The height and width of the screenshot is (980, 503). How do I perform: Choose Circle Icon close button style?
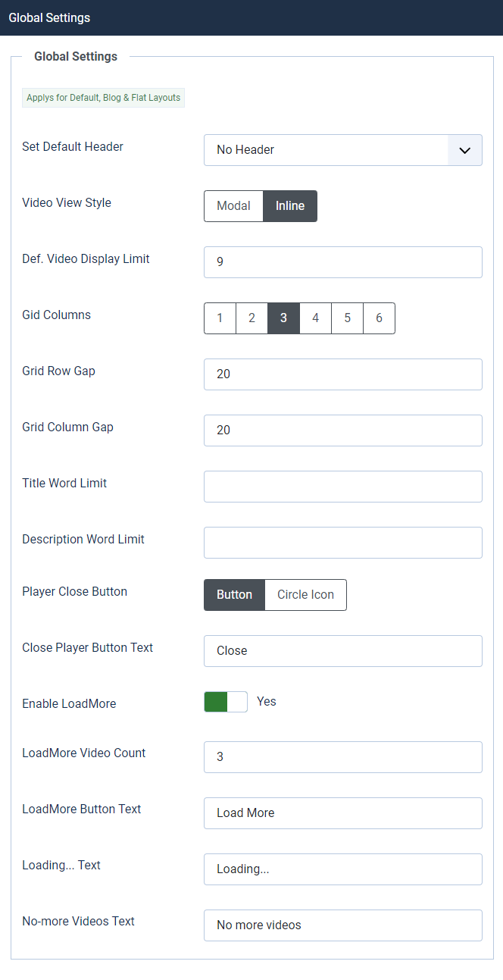coord(305,595)
